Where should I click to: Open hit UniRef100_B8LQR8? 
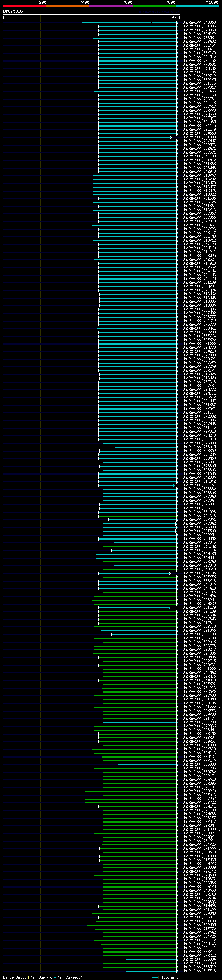point(199,512)
